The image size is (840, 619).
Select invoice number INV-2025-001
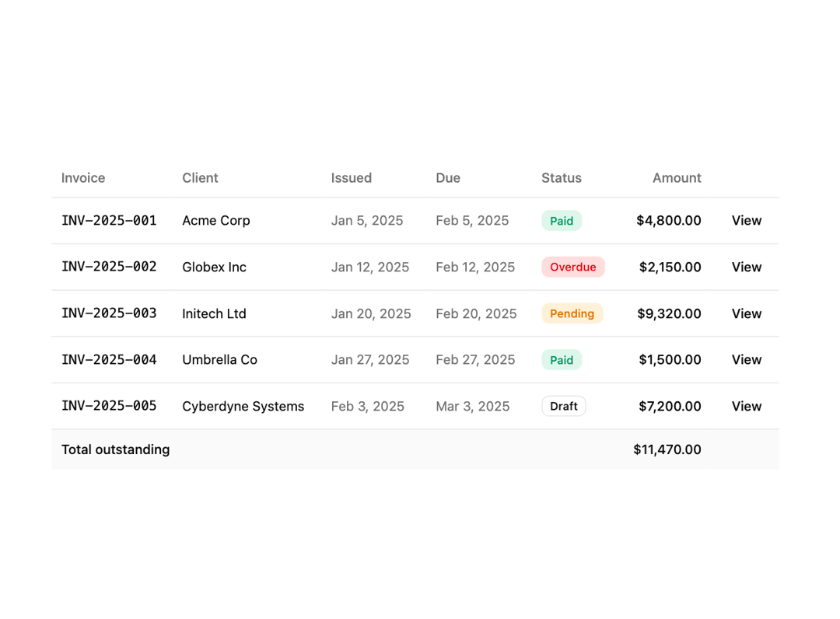[109, 221]
